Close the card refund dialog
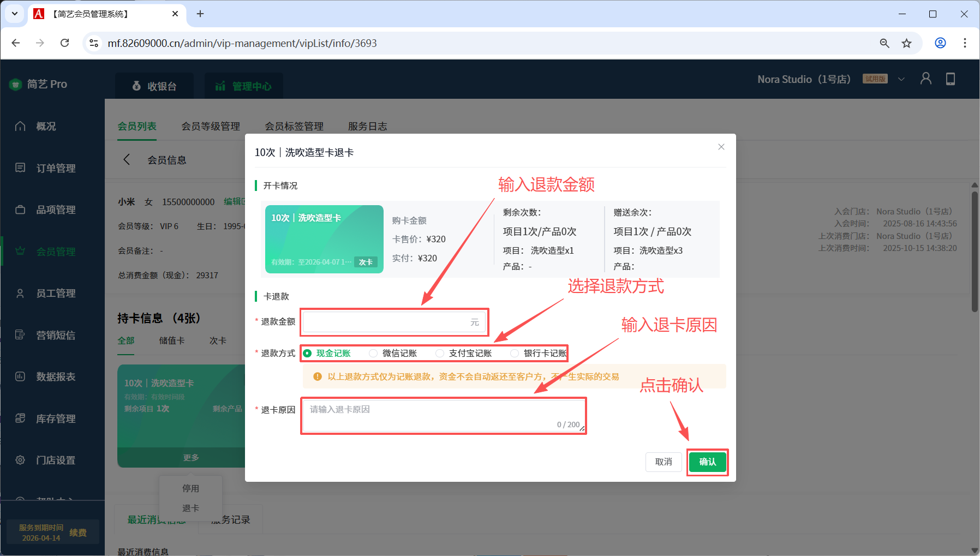The image size is (980, 556). [x=721, y=147]
